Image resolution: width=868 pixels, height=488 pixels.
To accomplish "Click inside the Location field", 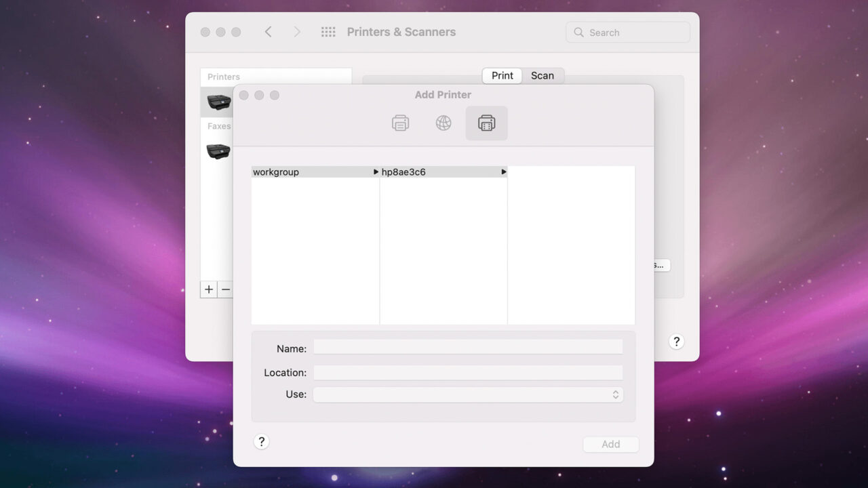I will point(468,372).
